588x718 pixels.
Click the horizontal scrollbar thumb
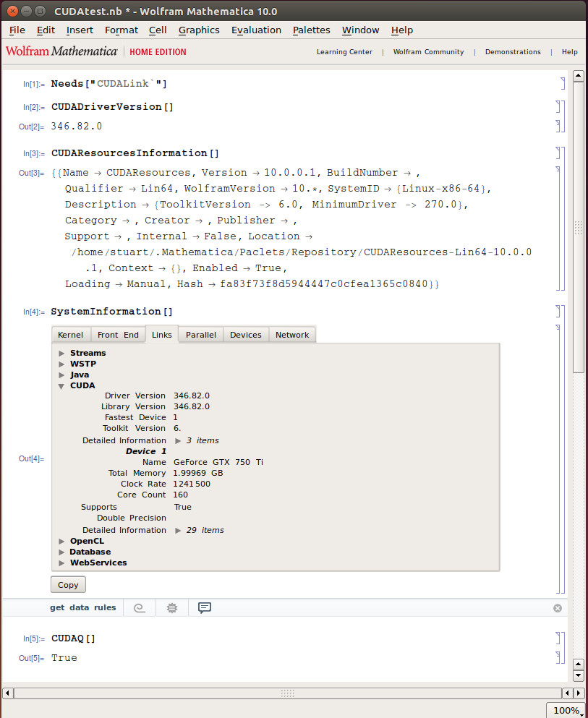click(288, 693)
